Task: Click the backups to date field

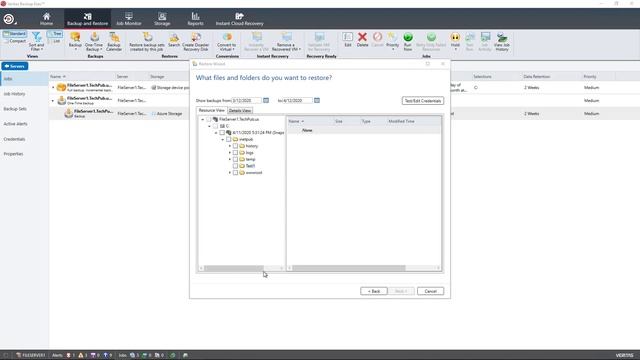Action: 298,100
